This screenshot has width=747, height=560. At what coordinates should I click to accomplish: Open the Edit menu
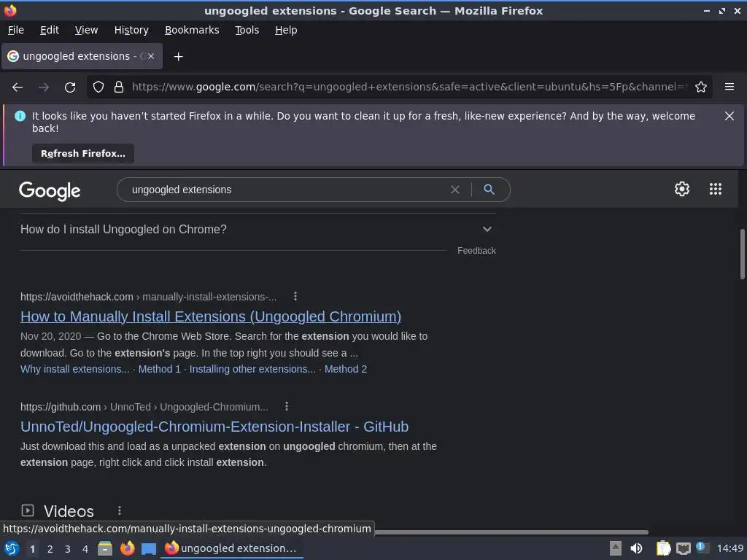[50, 30]
